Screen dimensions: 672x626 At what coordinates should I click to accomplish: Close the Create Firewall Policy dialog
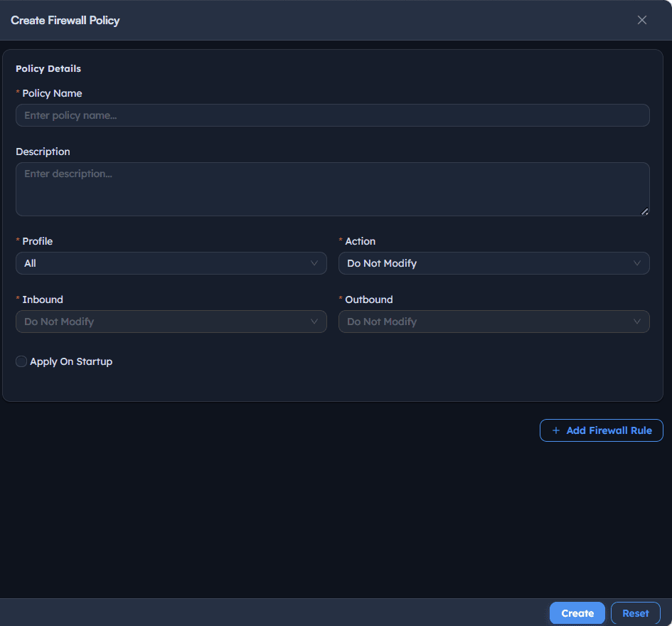(x=641, y=20)
